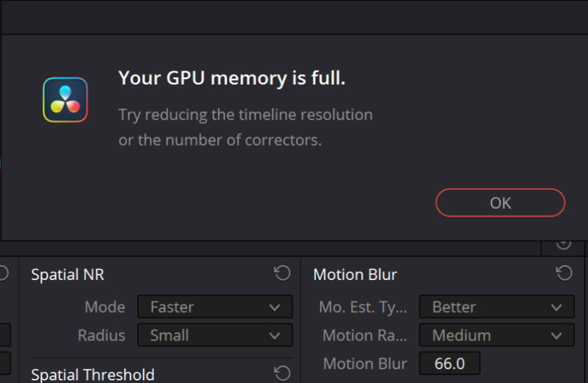This screenshot has height=383, width=588.
Task: Reset the Motion Blur section
Action: pos(564,273)
